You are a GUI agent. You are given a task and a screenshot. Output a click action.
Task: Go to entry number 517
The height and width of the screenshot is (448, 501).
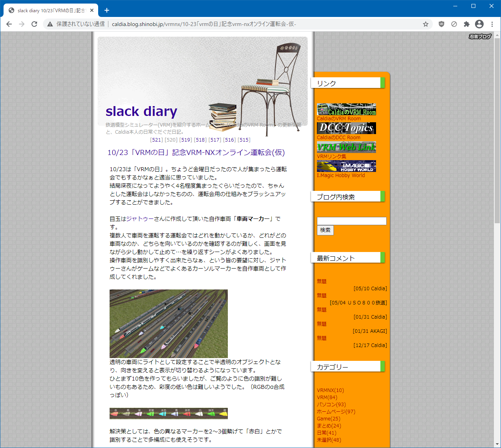215,140
